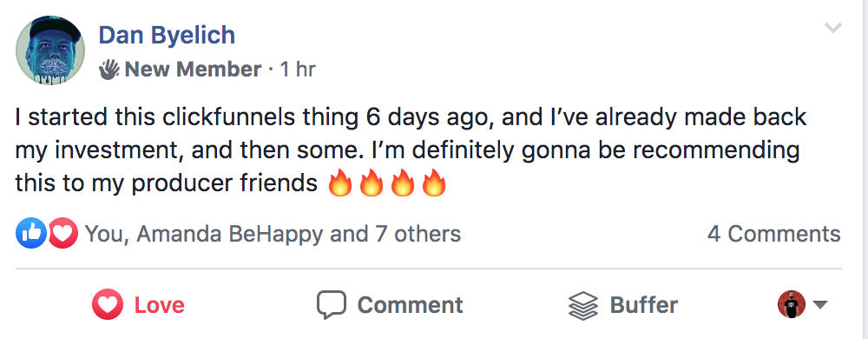Click the Comment button label
The image size is (868, 339).
[411, 305]
